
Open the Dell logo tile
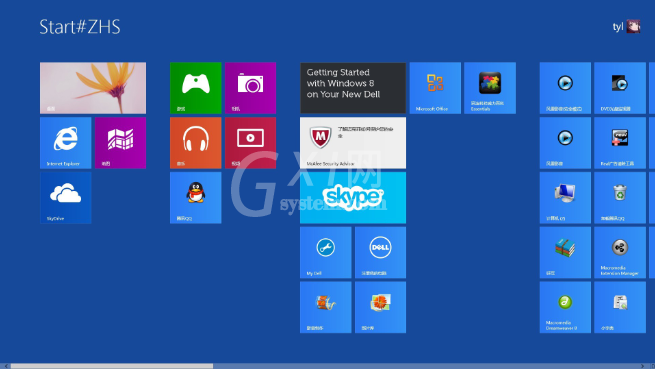[x=380, y=252]
